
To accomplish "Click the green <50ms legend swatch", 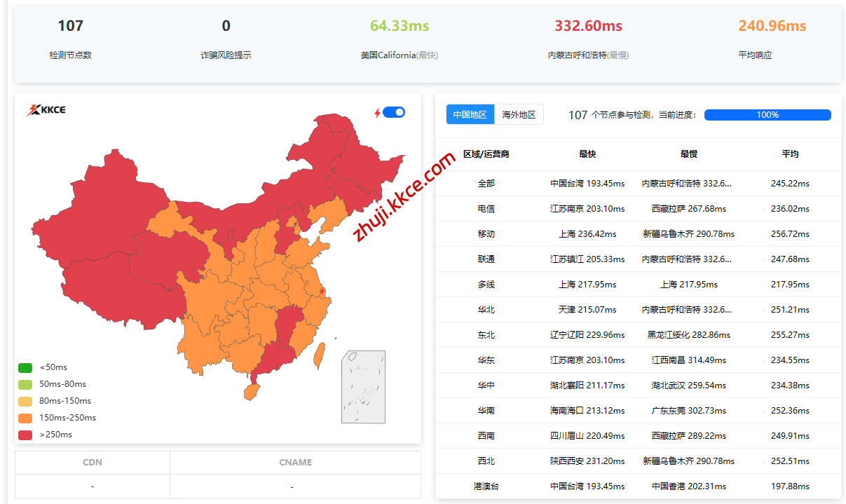I will pos(25,367).
